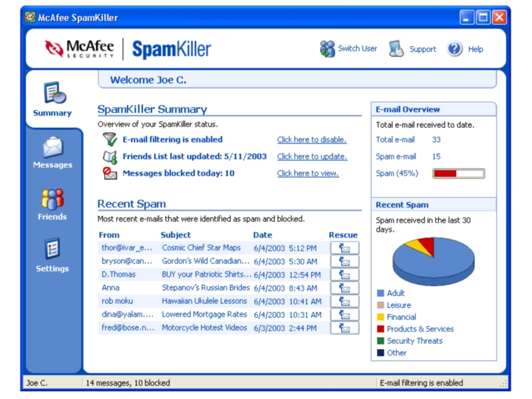Click the Help question mark icon
The height and width of the screenshot is (399, 532).
point(454,49)
